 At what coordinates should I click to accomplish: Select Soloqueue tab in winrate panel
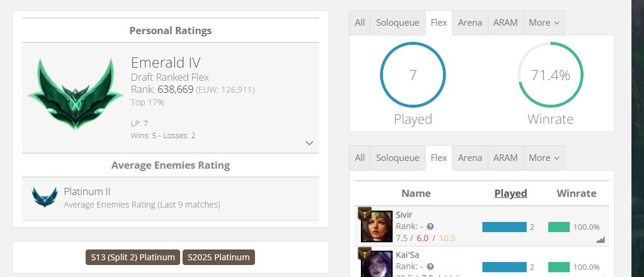click(x=397, y=23)
